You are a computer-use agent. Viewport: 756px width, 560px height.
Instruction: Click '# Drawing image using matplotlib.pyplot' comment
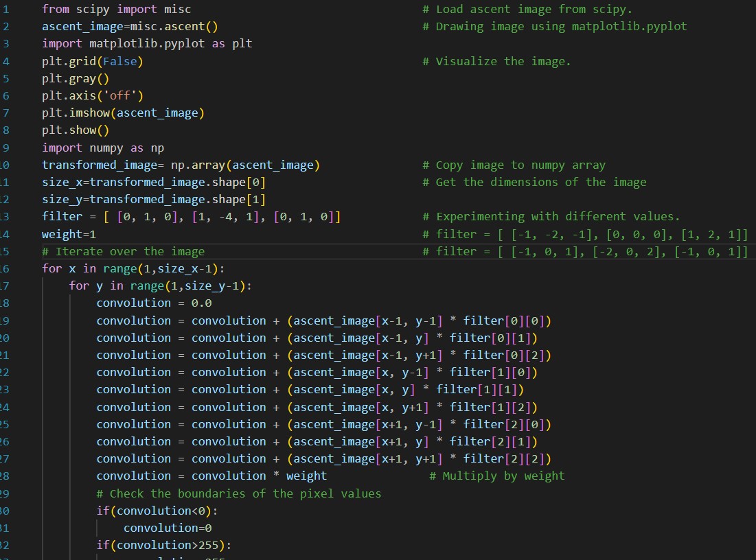[x=554, y=27]
